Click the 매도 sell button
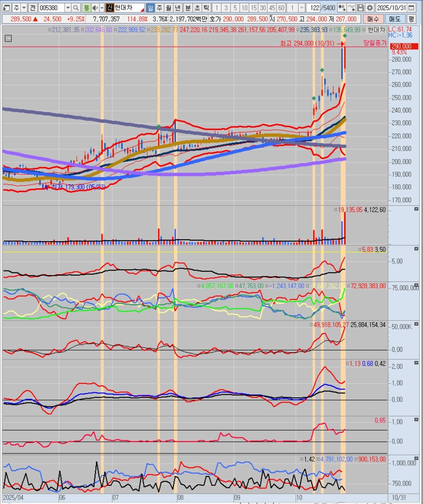The height and width of the screenshot is (504, 423). click(395, 19)
